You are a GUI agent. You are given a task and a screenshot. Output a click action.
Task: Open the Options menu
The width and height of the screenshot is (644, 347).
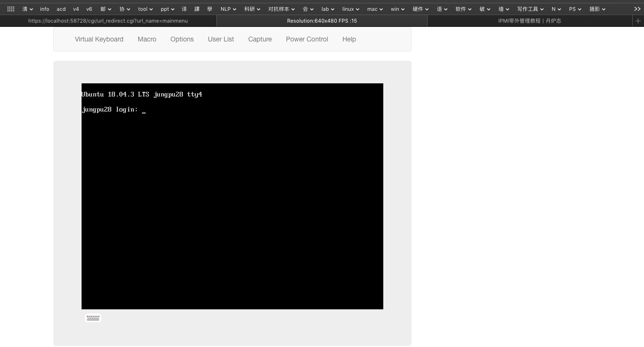point(182,39)
